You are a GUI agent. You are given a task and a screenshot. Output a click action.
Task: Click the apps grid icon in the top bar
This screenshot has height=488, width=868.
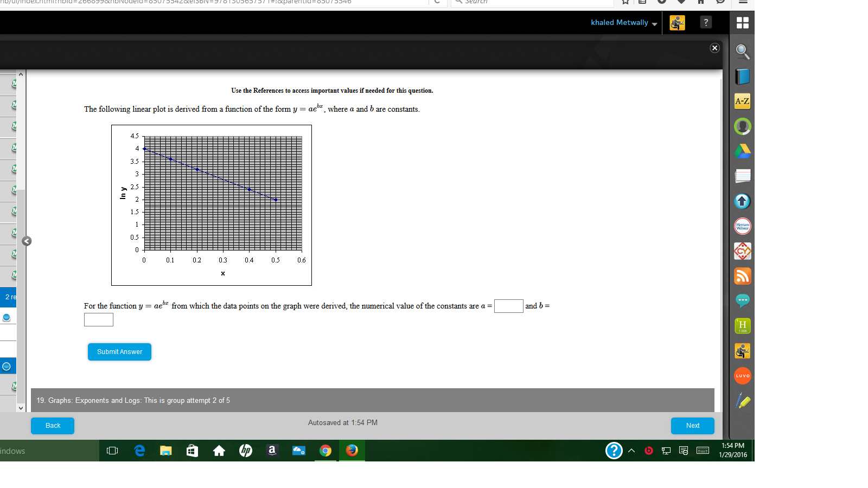pyautogui.click(x=742, y=23)
